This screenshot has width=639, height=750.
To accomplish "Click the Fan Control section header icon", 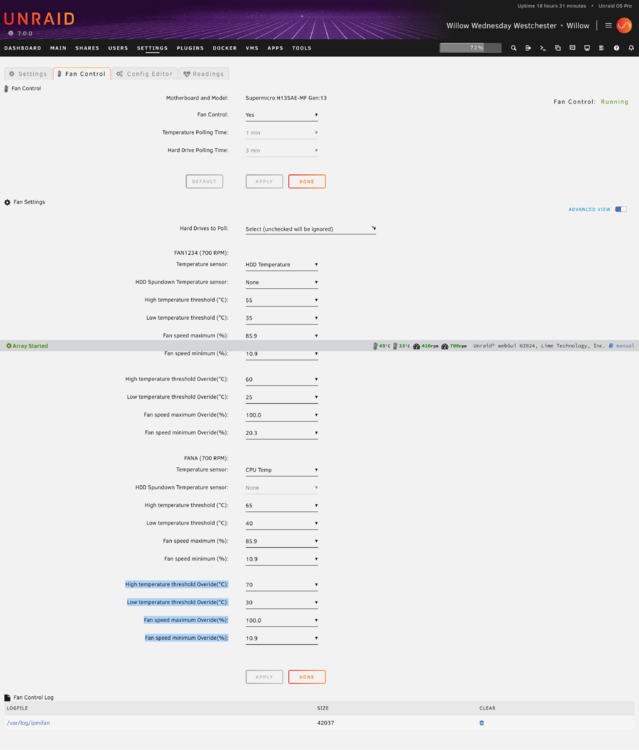I will [6, 88].
